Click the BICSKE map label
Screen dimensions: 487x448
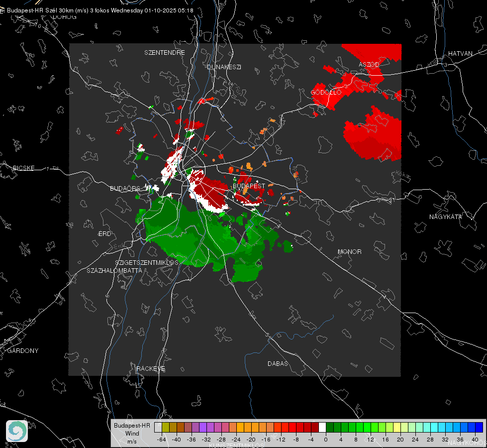click(x=23, y=168)
